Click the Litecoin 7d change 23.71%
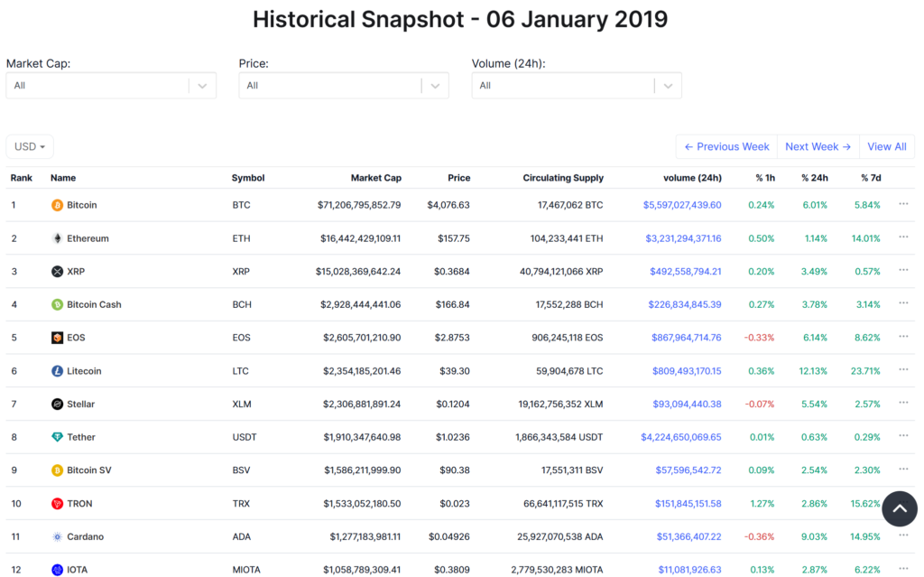 865,371
